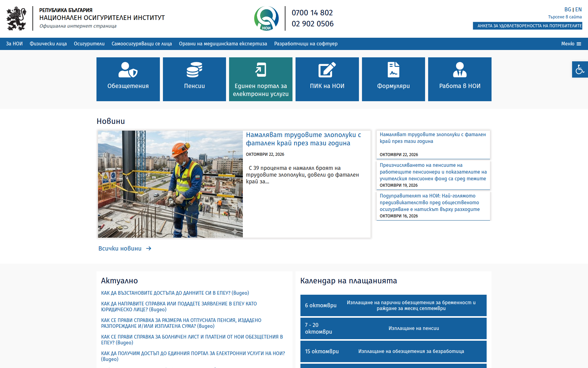
Task: Open the Обезщетения tile
Action: tap(128, 79)
